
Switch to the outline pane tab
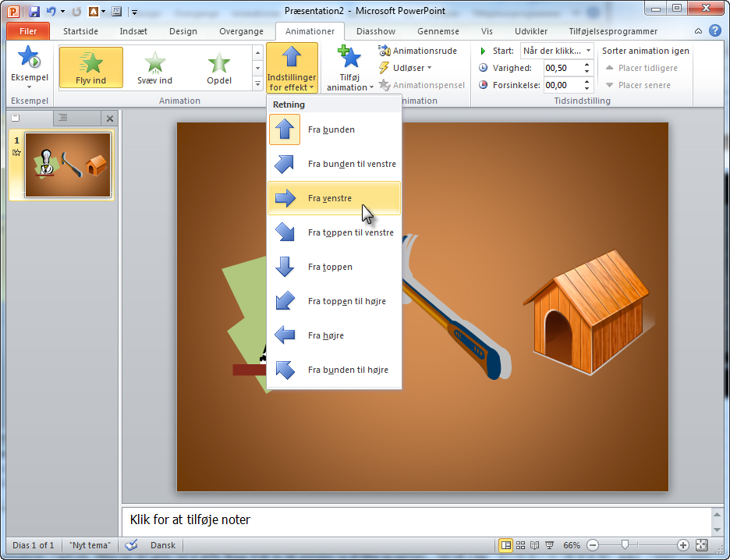[63, 118]
